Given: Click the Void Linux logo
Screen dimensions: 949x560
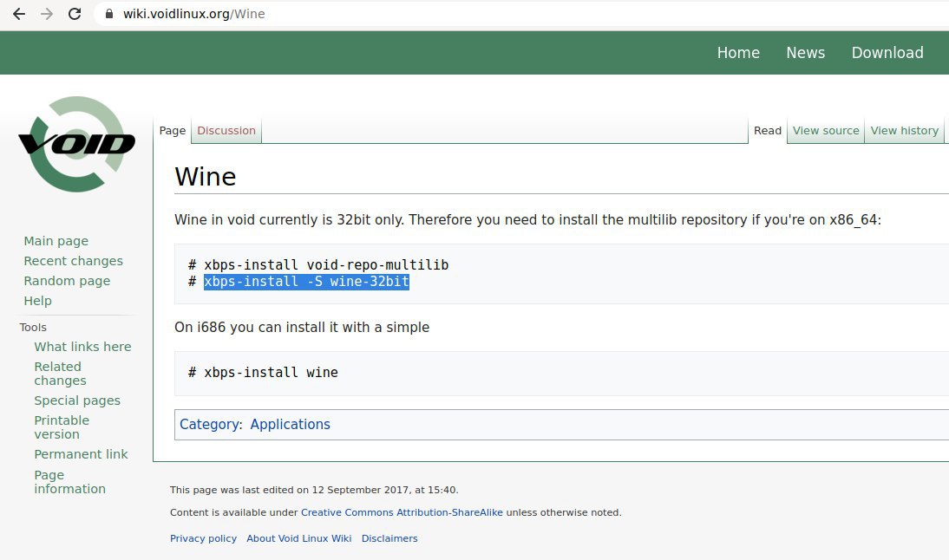Looking at the screenshot, I should pos(77,144).
